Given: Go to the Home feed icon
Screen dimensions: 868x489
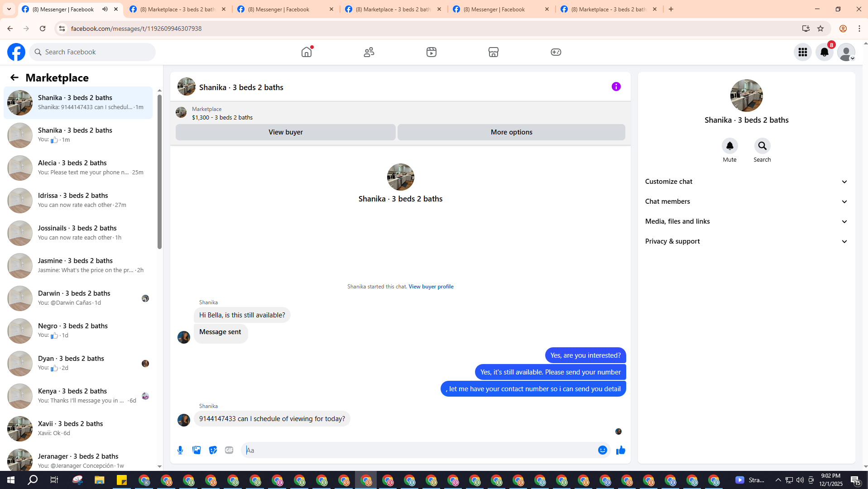Looking at the screenshot, I should click(x=307, y=52).
